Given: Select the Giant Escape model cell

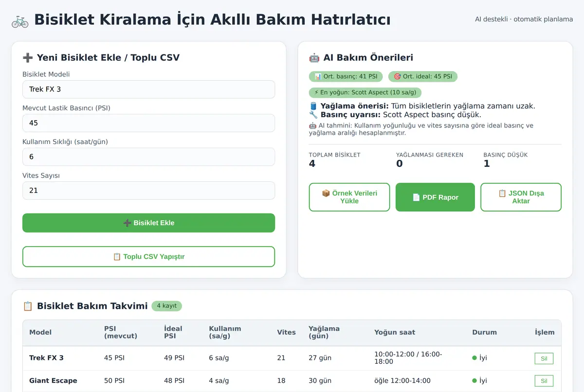Looking at the screenshot, I should pyautogui.click(x=53, y=381).
